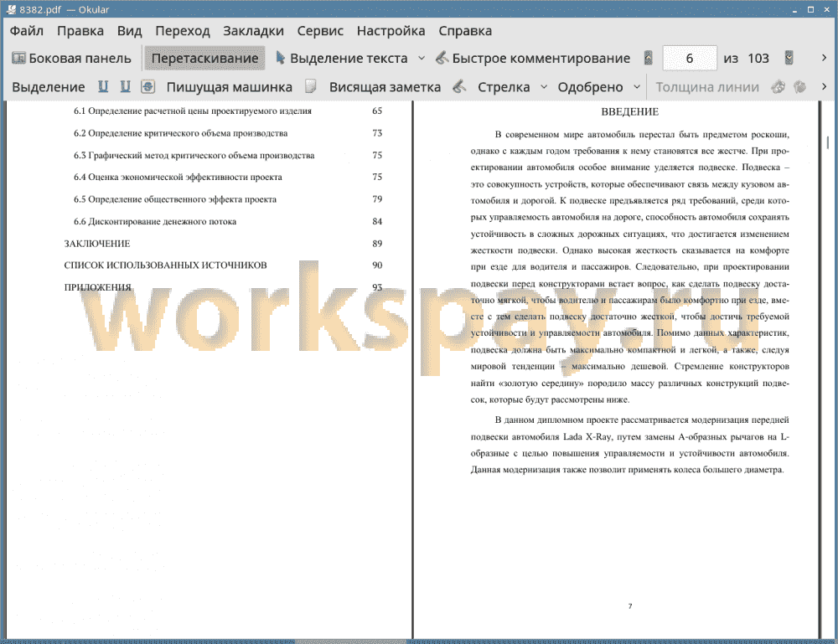Maximize the Okular window
This screenshot has height=644, width=838.
tap(810, 9)
